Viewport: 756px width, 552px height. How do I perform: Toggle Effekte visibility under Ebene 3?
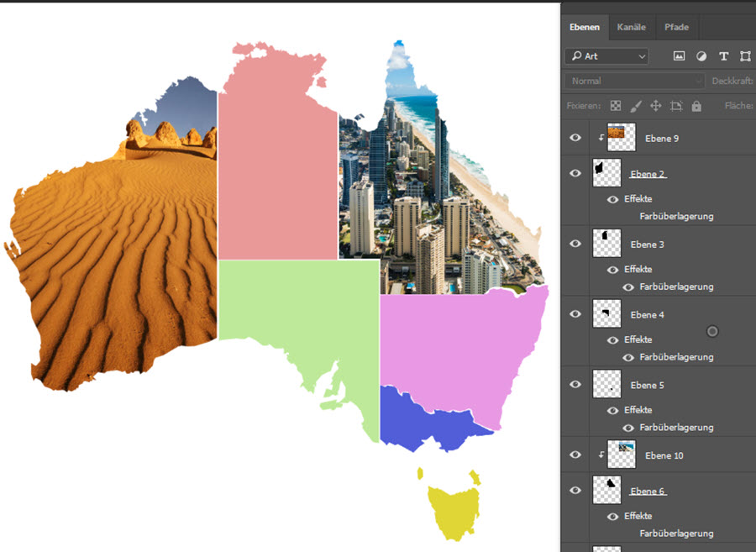click(x=612, y=270)
